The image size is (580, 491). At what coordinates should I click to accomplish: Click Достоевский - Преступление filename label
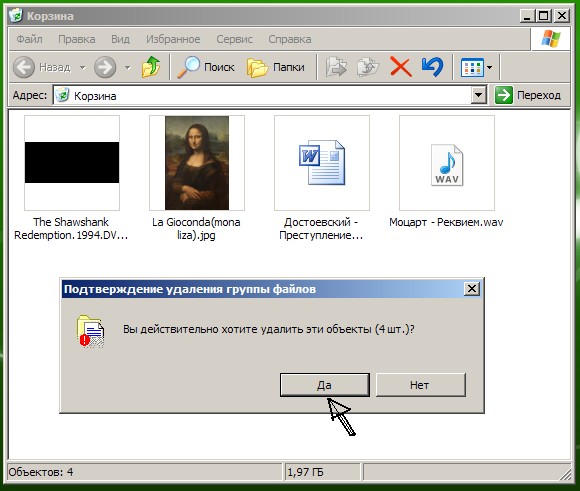[321, 229]
